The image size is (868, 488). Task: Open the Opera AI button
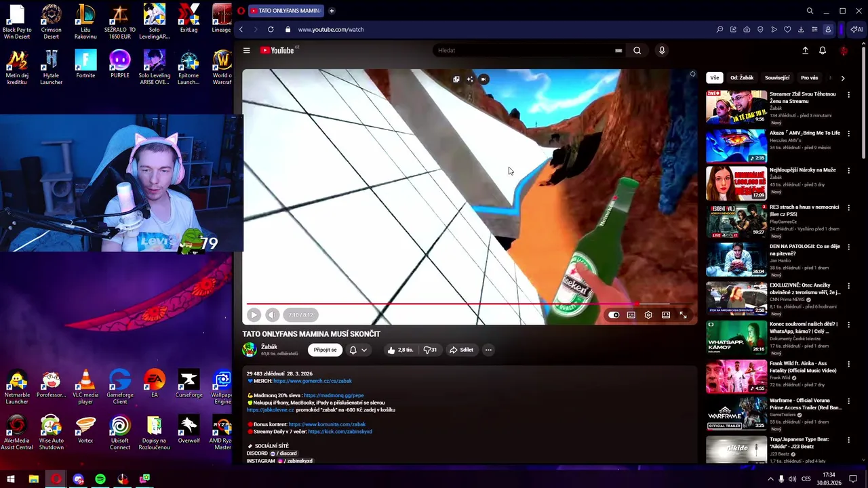click(x=856, y=29)
